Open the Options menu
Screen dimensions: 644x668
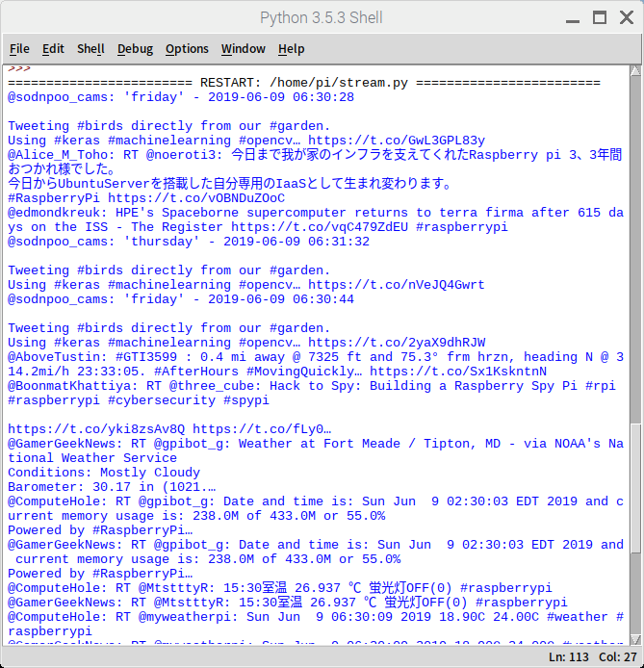[x=187, y=49]
